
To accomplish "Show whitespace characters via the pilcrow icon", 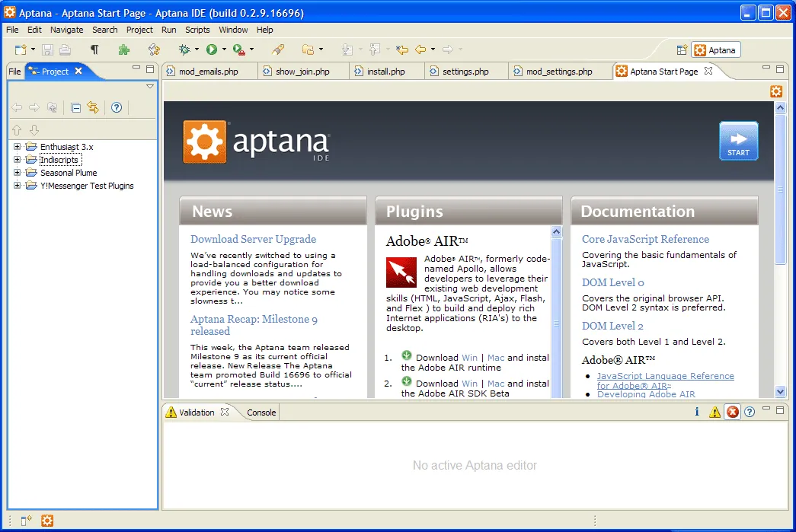I will pyautogui.click(x=94, y=49).
